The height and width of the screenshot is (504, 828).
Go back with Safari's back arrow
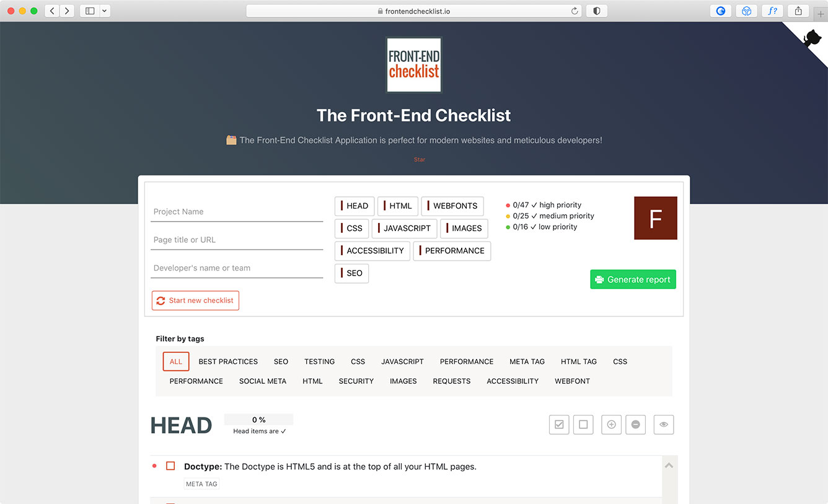[x=52, y=11]
